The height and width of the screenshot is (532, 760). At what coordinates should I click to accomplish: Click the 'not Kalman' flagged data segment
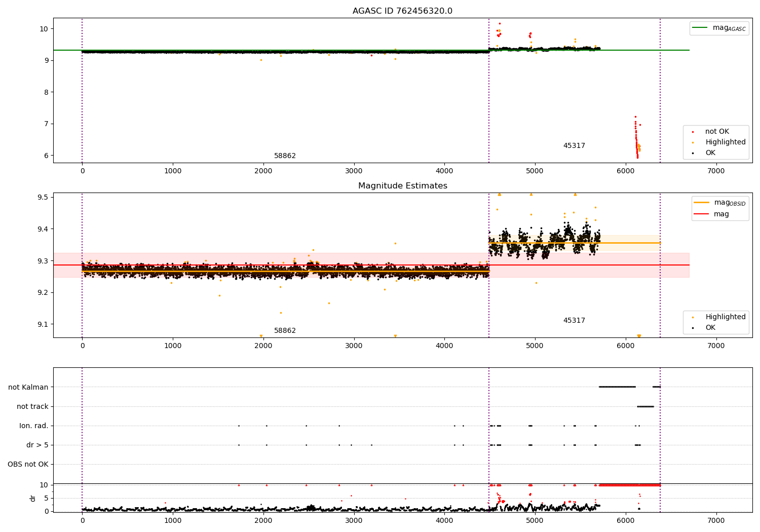617,387
